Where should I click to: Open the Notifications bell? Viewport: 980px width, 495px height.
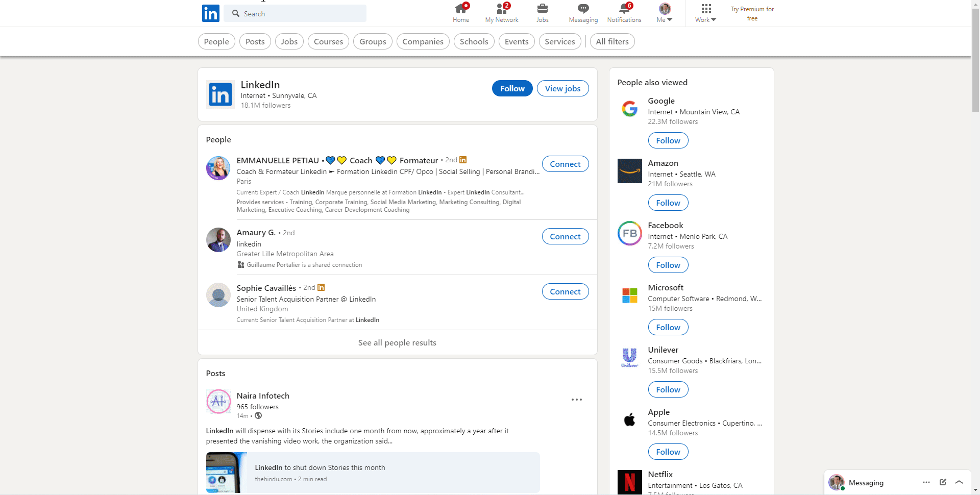624,13
